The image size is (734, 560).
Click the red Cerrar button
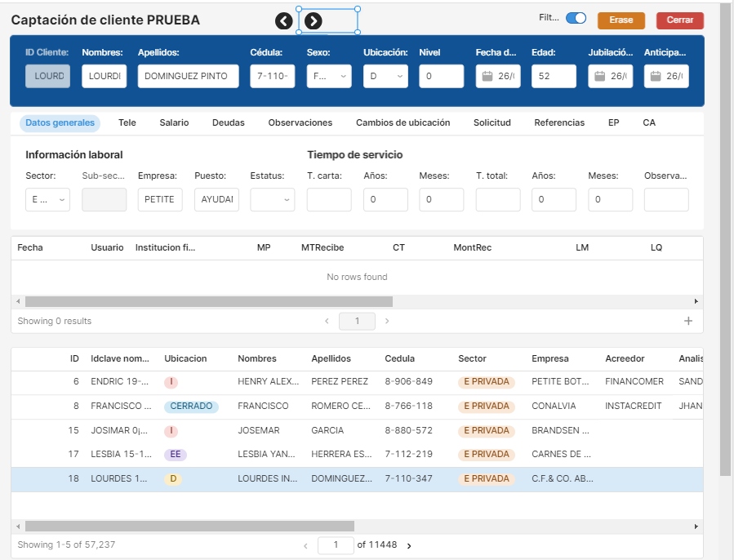coord(679,20)
